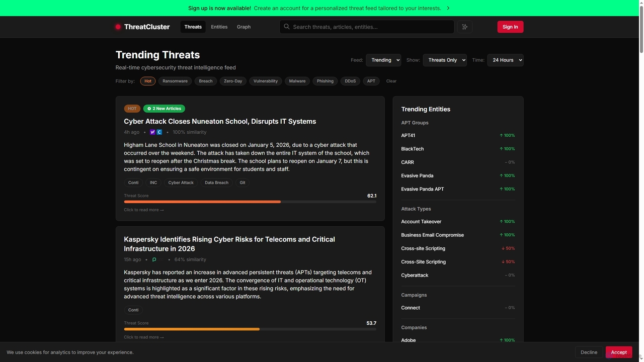The width and height of the screenshot is (644, 362).
Task: Click the Cyber Attack tag
Action: click(181, 183)
